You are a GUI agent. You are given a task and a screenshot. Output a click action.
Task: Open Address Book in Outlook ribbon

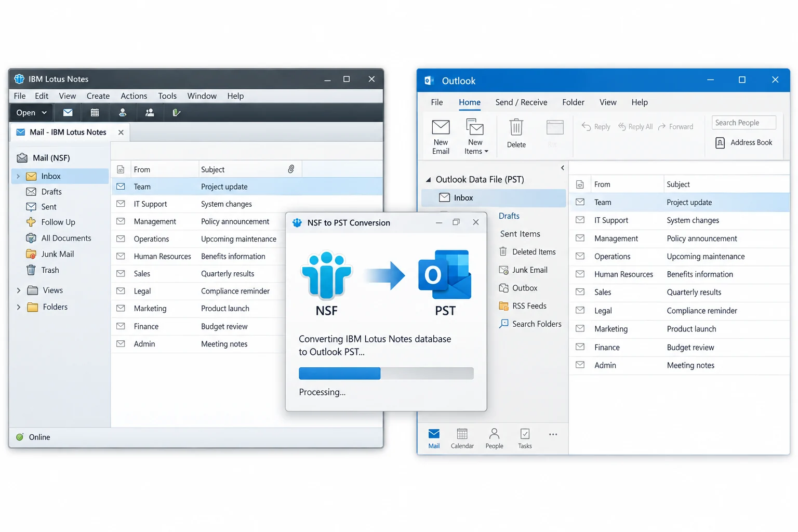tap(744, 142)
